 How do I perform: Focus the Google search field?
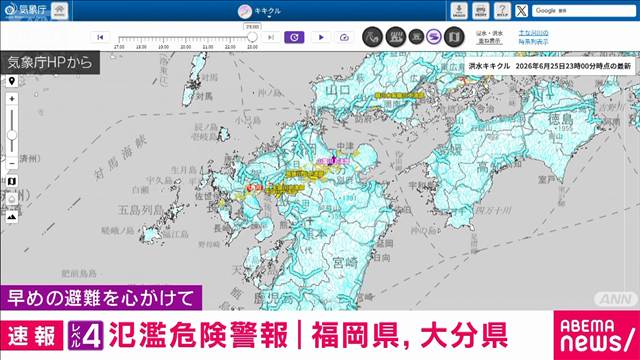pos(584,11)
